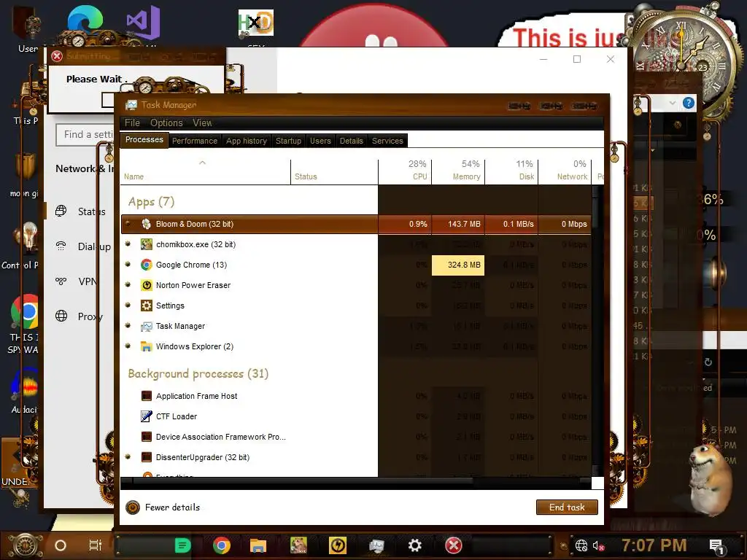Screen dimensions: 747x560
Task: Switch to the Performance tab
Action: coord(194,141)
